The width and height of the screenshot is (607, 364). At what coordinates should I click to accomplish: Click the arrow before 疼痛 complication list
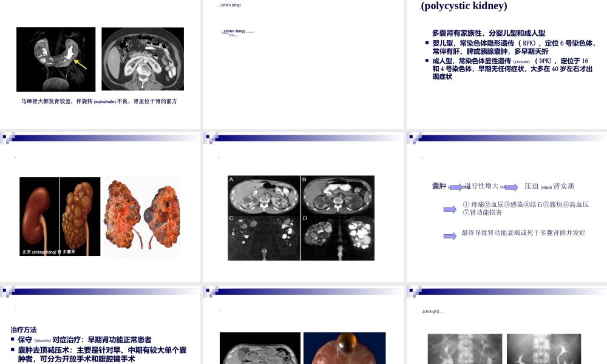pos(449,209)
